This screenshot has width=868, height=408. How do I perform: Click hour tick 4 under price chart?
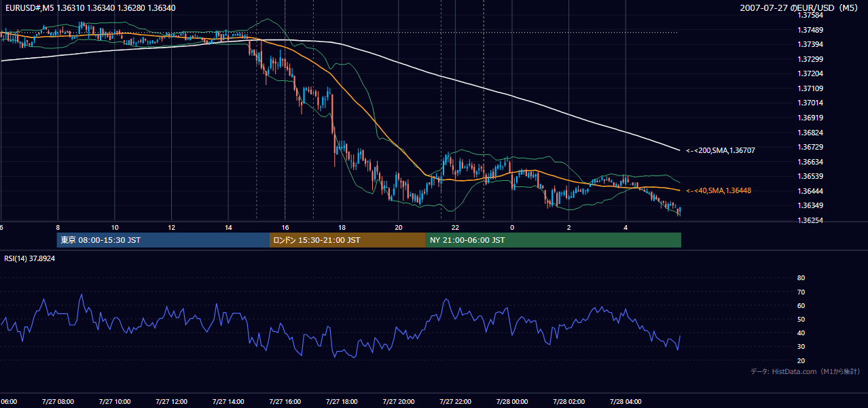(626, 228)
